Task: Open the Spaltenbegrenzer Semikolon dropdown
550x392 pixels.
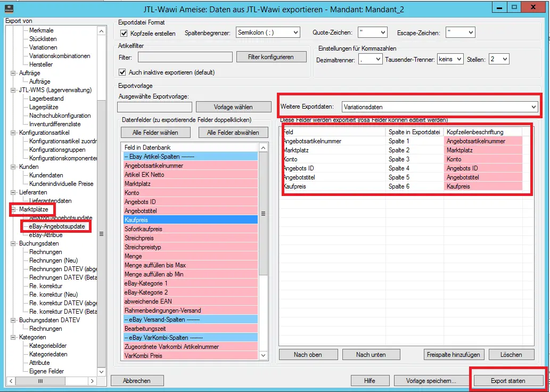Action: (x=268, y=32)
